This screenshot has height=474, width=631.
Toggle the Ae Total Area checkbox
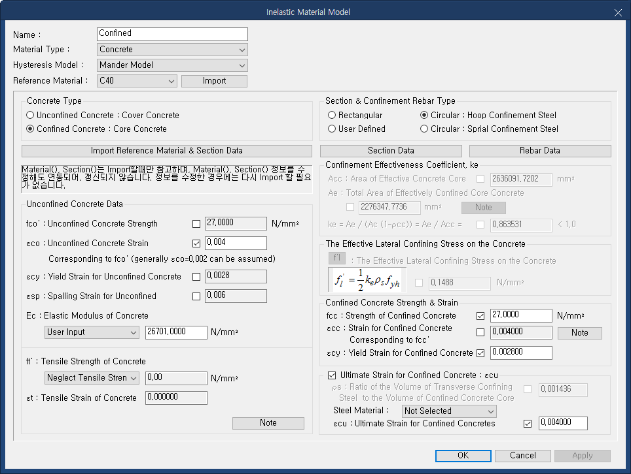click(350, 207)
